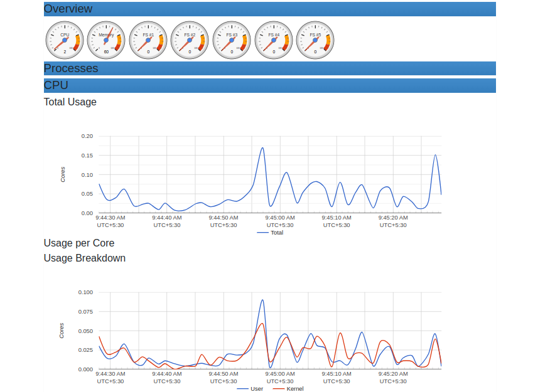The image size is (555, 392).
Task: Select the FS #1 gauge
Action: [148, 40]
